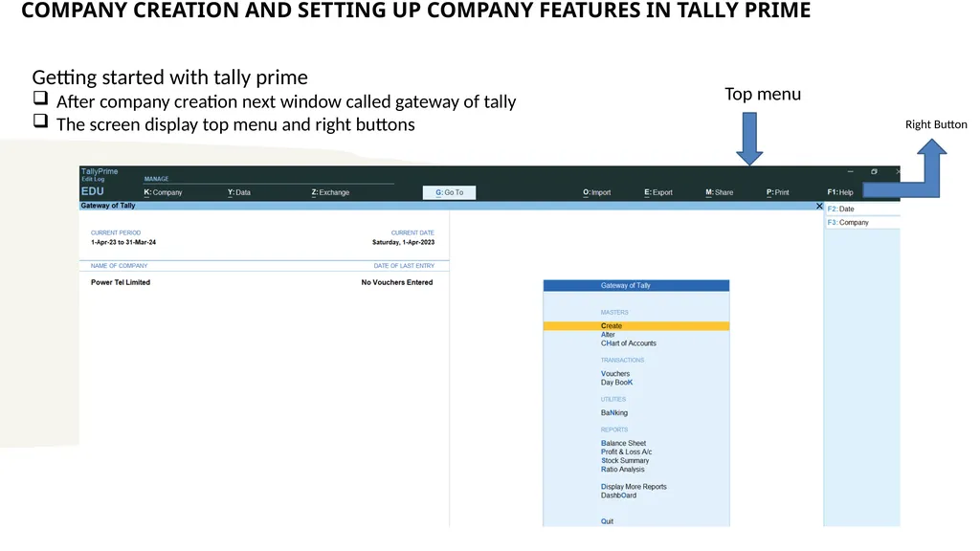Close the Gateway of Tally screen
The width and height of the screenshot is (980, 551).
pos(819,206)
